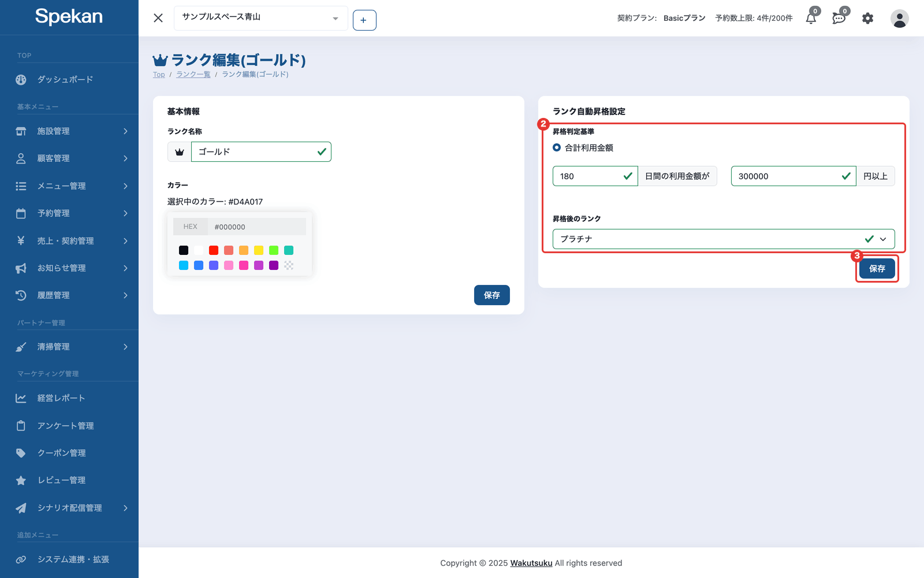Click the plus button beside the space selector

(x=364, y=20)
